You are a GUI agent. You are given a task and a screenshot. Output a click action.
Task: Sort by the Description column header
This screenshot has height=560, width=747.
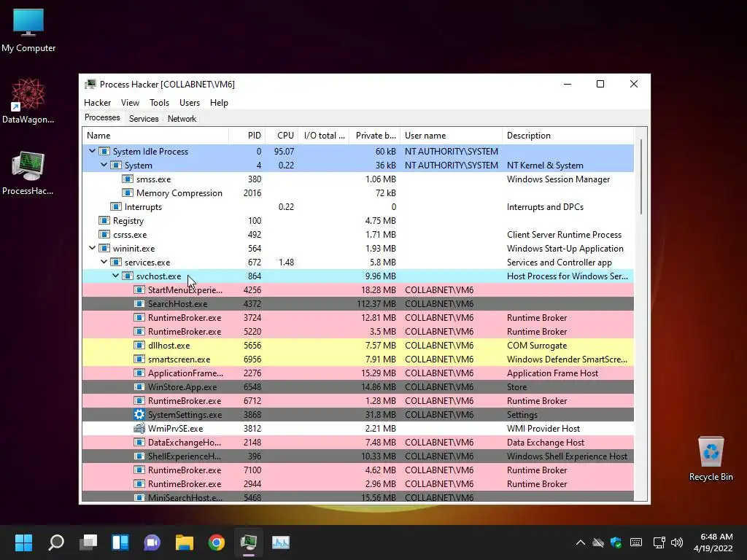point(568,135)
